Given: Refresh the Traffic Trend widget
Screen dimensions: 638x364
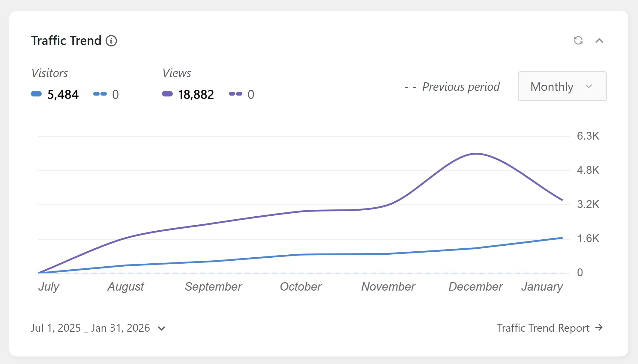Looking at the screenshot, I should (x=578, y=40).
